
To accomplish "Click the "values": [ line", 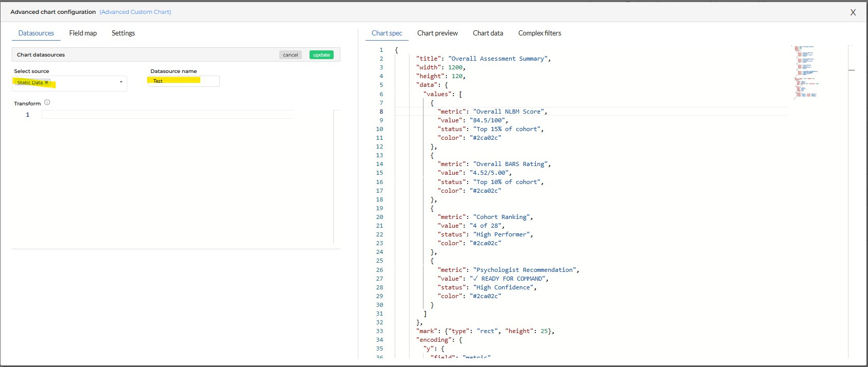I will (x=443, y=94).
